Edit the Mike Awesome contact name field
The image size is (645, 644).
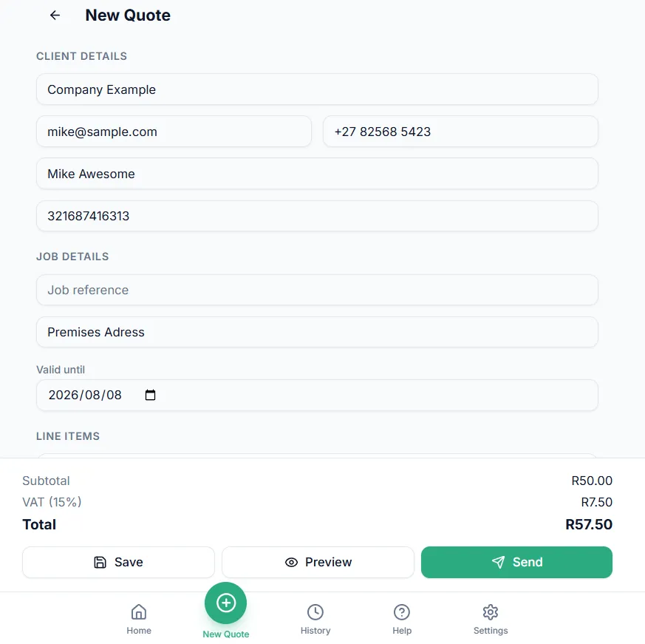click(x=317, y=174)
